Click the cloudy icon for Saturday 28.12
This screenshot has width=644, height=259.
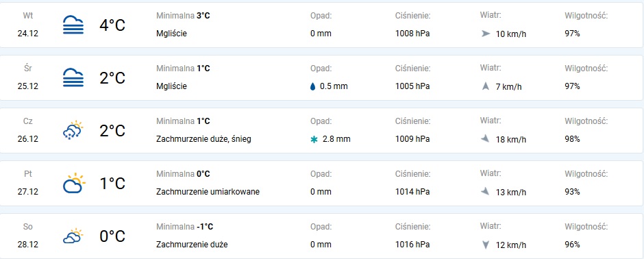click(73, 236)
